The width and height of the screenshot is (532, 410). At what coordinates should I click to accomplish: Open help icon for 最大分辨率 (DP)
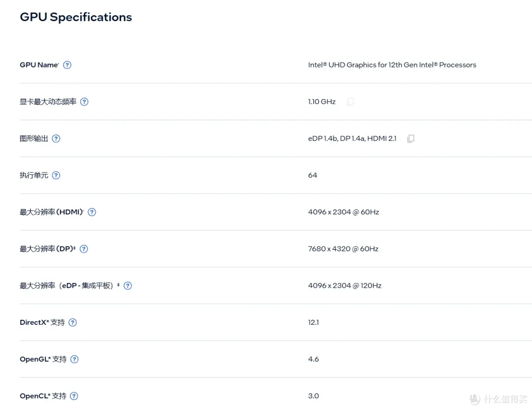[x=84, y=249]
